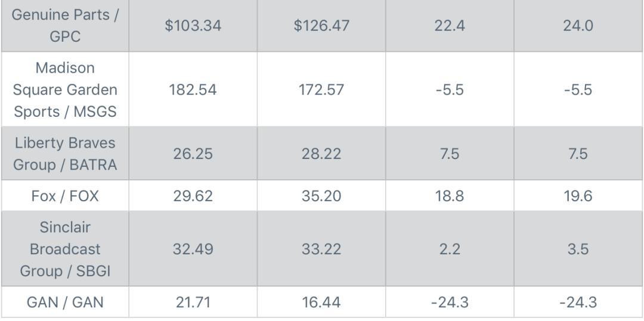The image size is (644, 321).
Task: Select the GAN / GAN cell
Action: tap(65, 302)
